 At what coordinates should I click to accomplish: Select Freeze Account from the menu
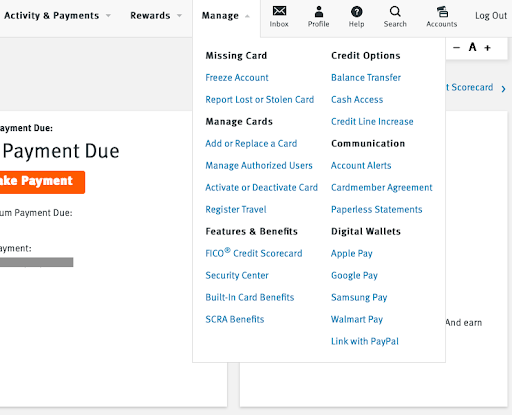pyautogui.click(x=237, y=78)
